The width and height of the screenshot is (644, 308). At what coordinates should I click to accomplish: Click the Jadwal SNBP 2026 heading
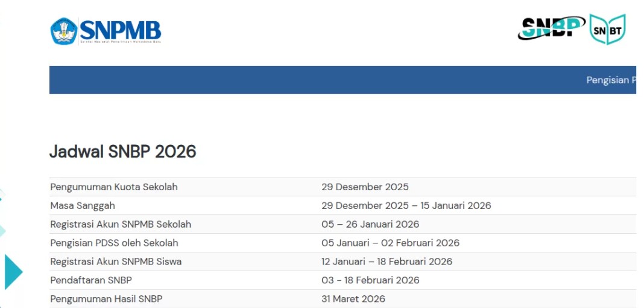(x=123, y=152)
